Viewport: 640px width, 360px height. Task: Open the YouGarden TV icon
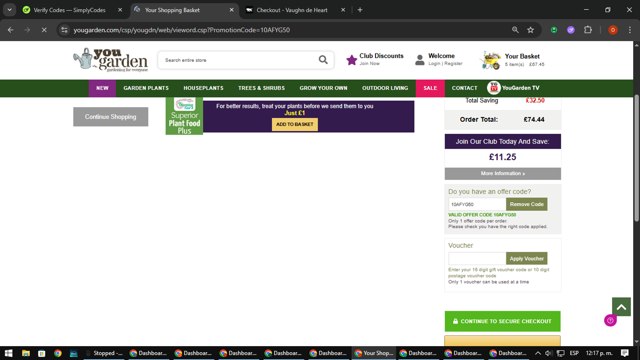493,88
